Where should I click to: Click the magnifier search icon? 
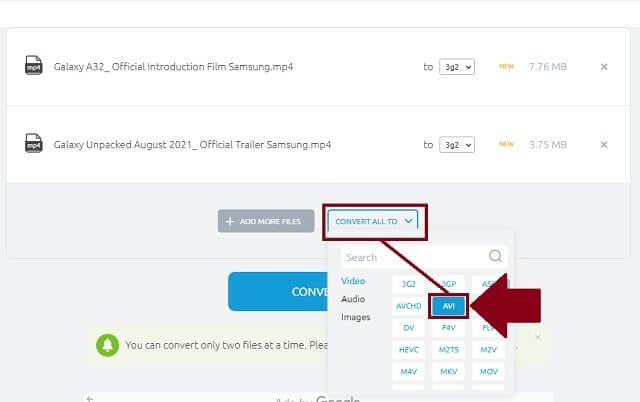tap(495, 256)
